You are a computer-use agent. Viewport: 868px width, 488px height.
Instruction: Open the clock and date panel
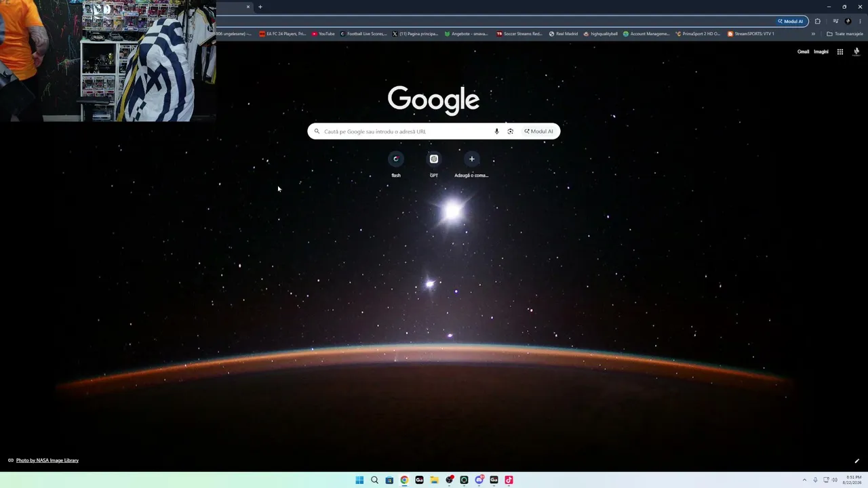pyautogui.click(x=853, y=480)
